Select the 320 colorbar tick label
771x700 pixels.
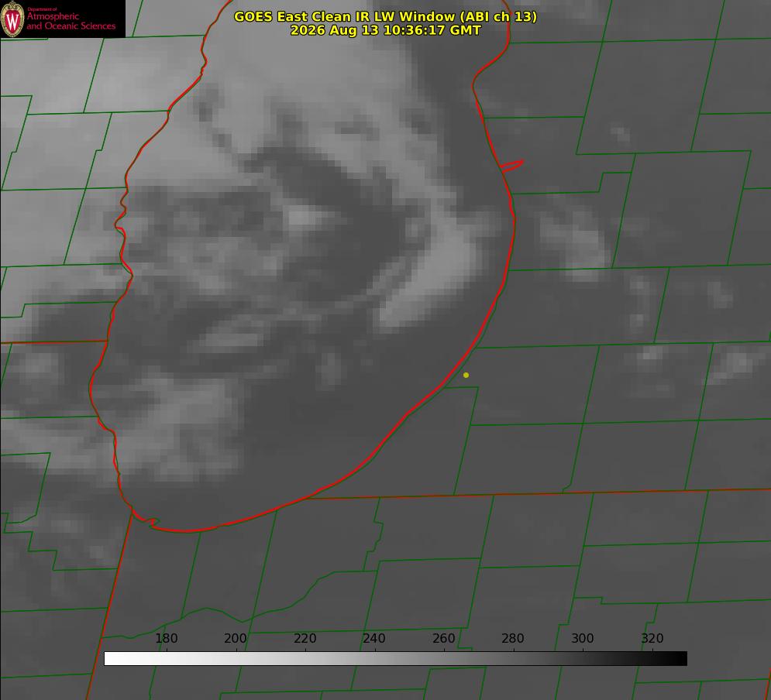pos(652,638)
